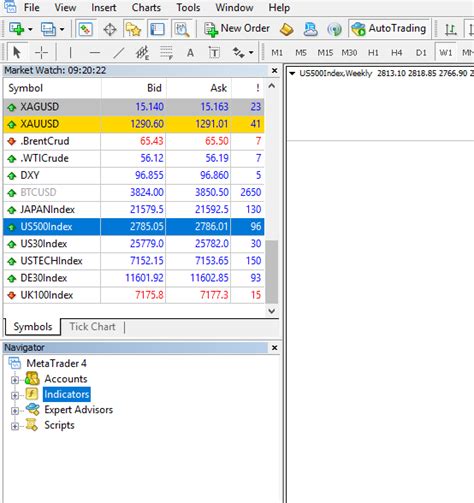Close the Market Watch panel
Image resolution: width=474 pixels, height=503 pixels.
[274, 71]
